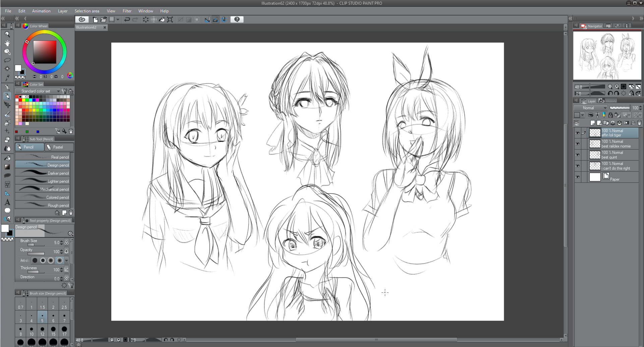Click the delete layer trash icon
Screen dimensions: 644x347
[x=639, y=123]
